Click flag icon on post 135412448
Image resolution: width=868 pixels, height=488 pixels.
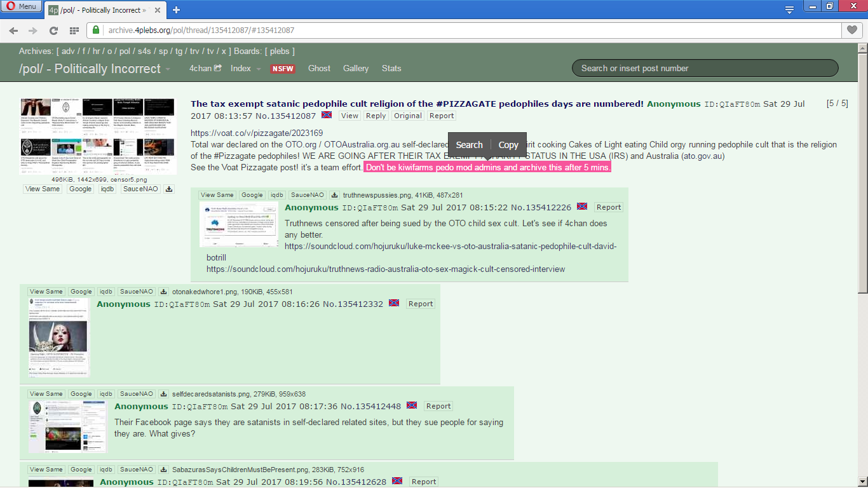click(x=412, y=405)
